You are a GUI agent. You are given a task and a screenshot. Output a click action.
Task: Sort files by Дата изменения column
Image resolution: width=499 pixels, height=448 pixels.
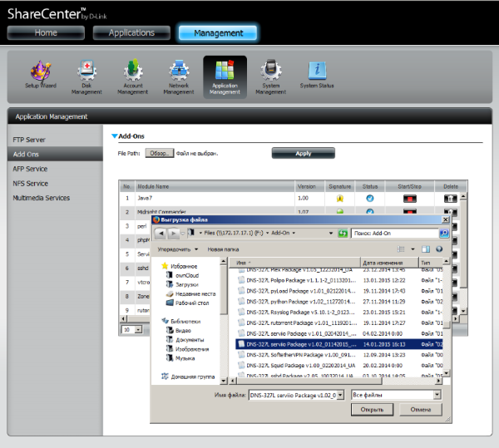click(x=389, y=263)
